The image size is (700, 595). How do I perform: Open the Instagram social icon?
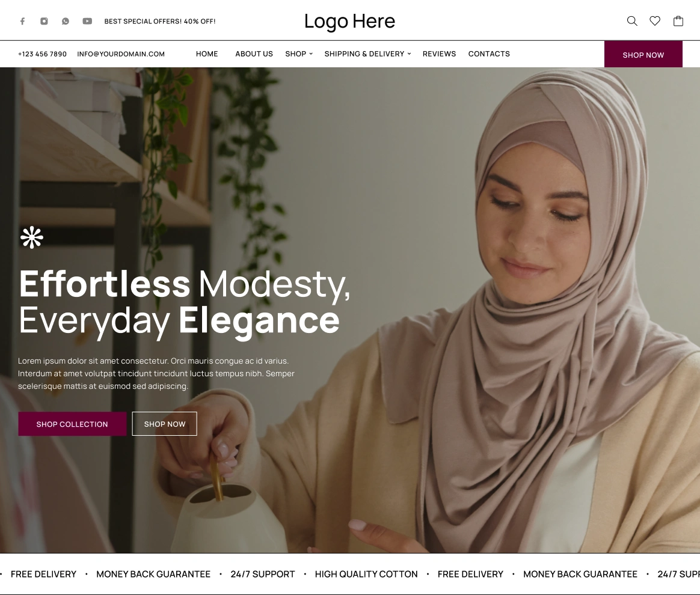click(x=44, y=21)
